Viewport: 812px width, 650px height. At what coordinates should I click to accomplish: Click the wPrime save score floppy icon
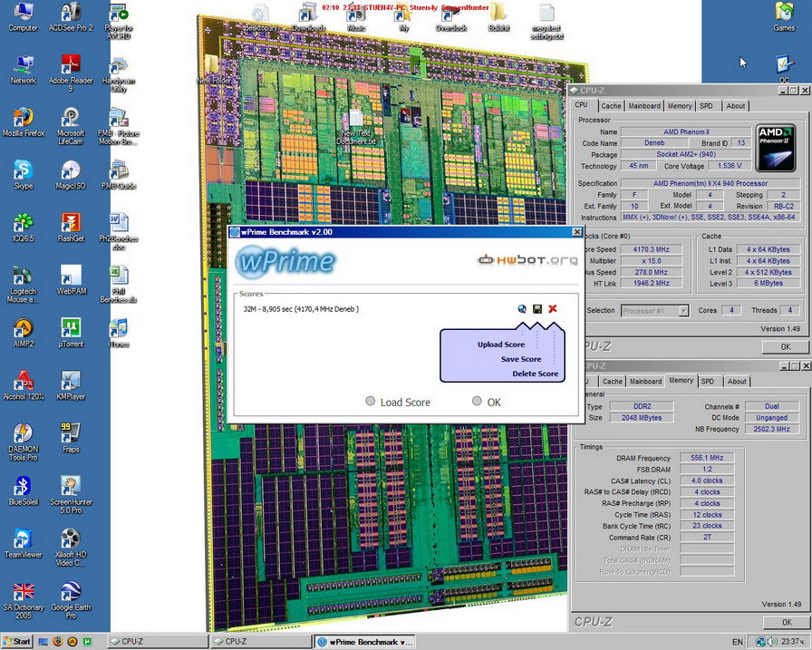[x=537, y=309]
